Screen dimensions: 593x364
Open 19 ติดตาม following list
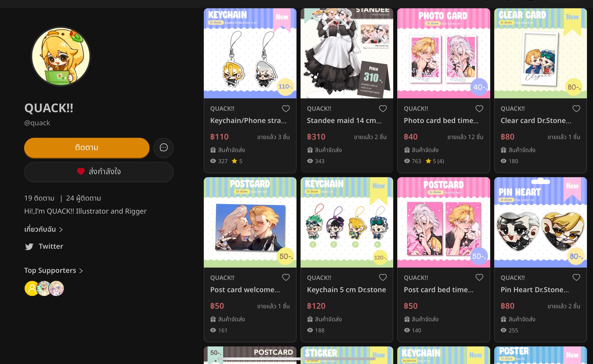[39, 198]
